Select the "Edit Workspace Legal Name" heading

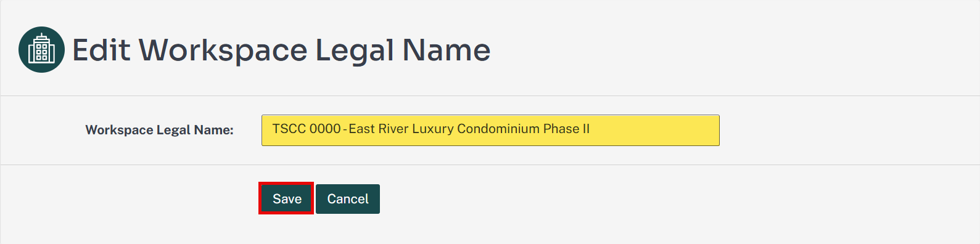(281, 50)
